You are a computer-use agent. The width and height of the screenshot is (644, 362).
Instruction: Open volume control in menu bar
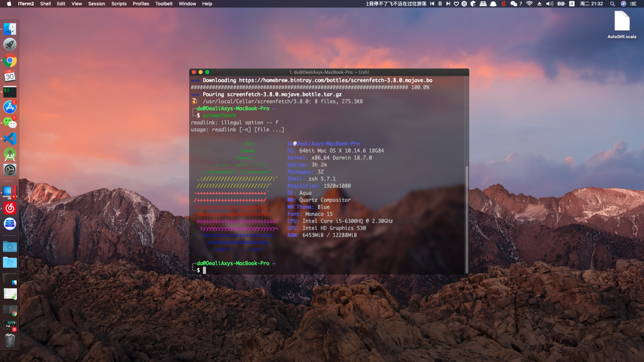click(550, 4)
